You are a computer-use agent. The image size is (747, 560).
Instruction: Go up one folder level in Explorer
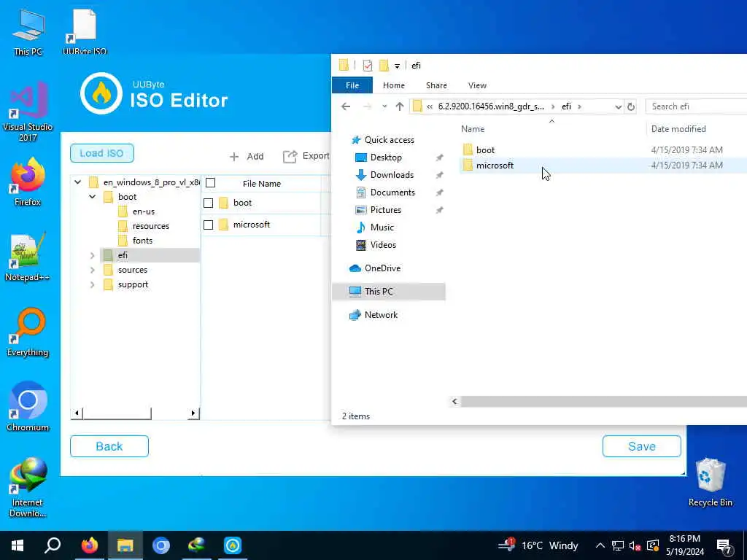[x=400, y=106]
